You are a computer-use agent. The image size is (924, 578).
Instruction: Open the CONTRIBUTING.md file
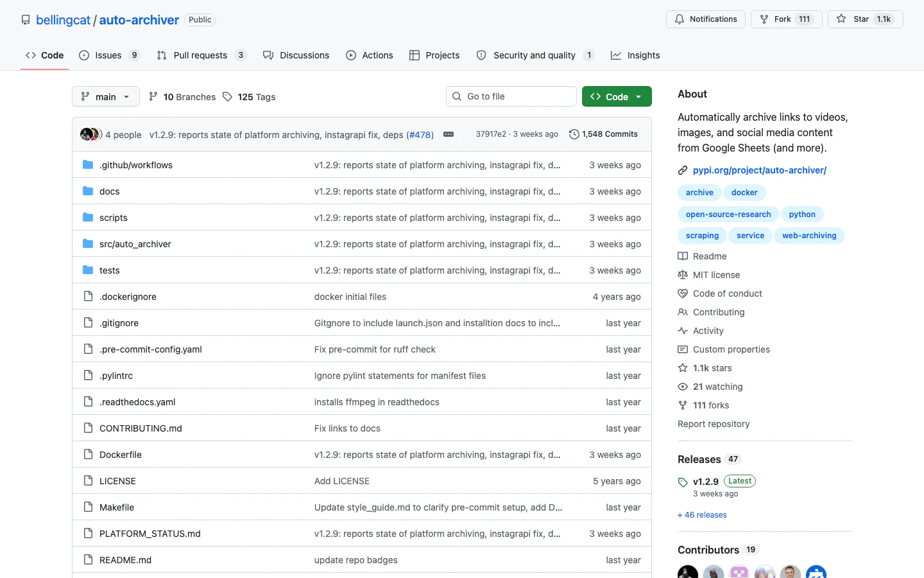[141, 428]
